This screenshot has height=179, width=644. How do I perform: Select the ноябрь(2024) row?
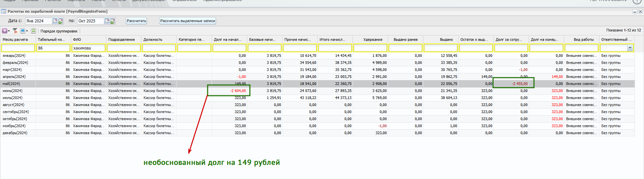coord(317,126)
